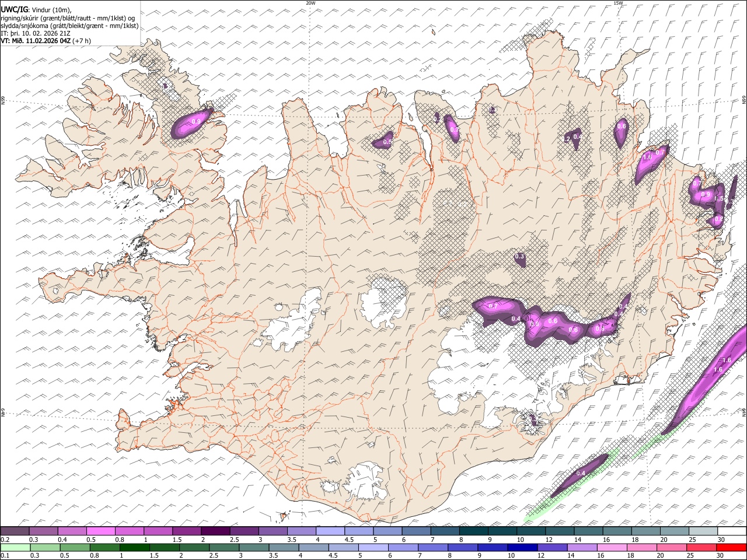This screenshot has height=560, width=747.
Task: Click the '15W' longitude label at top
Action: [x=619, y=3]
